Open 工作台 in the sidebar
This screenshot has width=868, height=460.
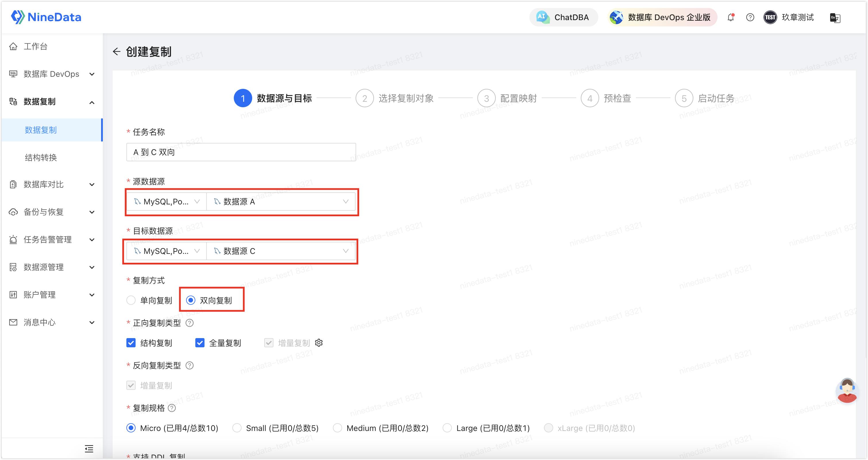[52, 46]
